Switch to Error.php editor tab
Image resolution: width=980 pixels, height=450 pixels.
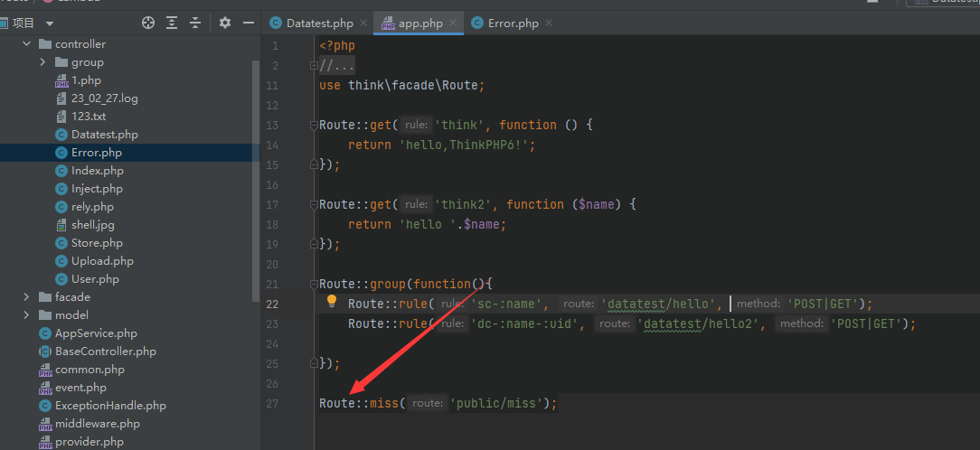[514, 23]
